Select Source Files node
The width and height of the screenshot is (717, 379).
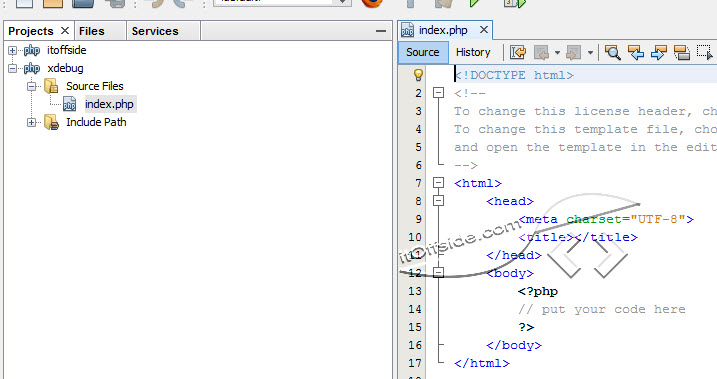(x=95, y=86)
